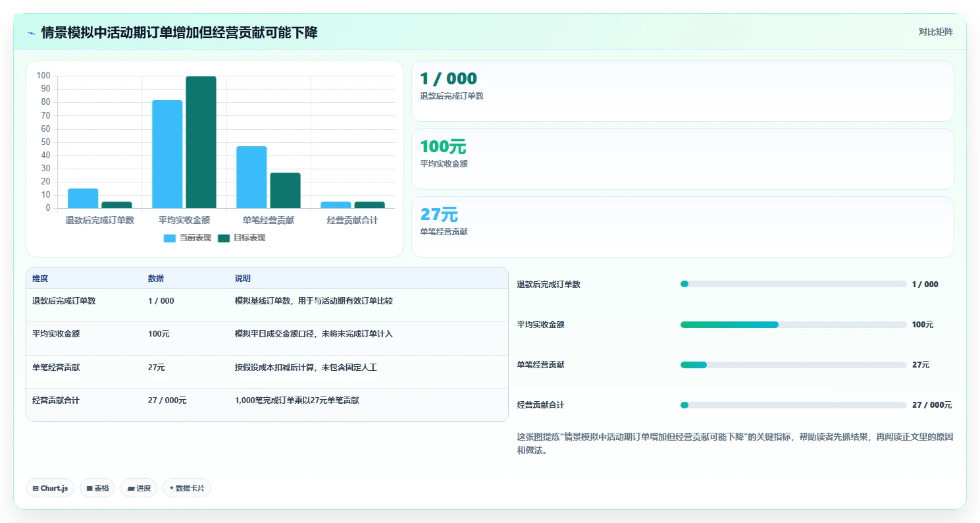Image resolution: width=980 pixels, height=523 pixels.
Task: Click the progress row label 退款后完成订单数
Action: tap(549, 285)
